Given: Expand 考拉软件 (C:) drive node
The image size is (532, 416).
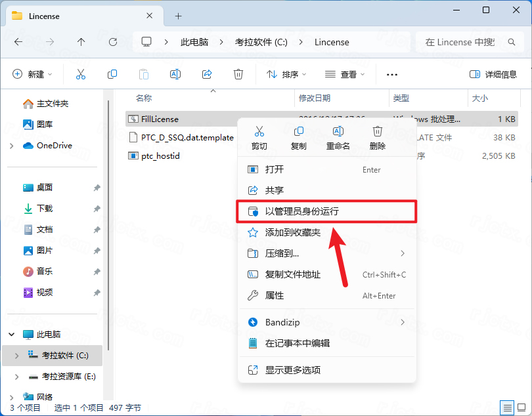Looking at the screenshot, I should click(16, 356).
